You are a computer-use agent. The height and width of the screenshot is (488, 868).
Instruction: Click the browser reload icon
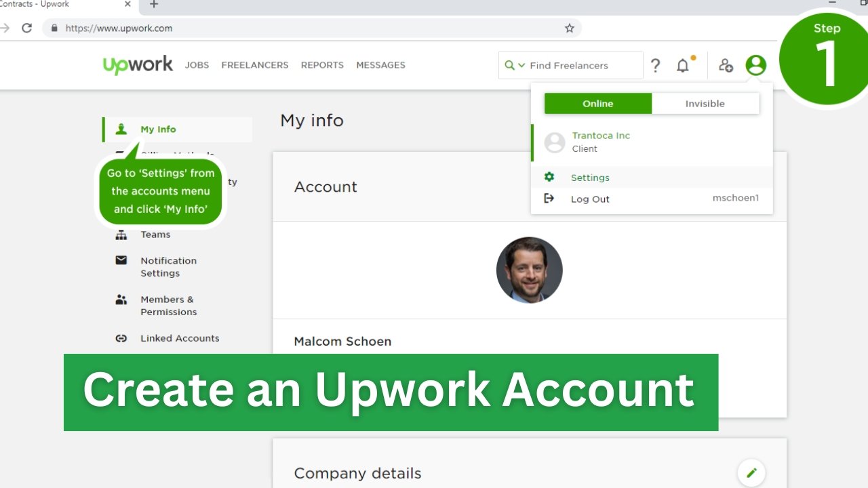coord(26,28)
